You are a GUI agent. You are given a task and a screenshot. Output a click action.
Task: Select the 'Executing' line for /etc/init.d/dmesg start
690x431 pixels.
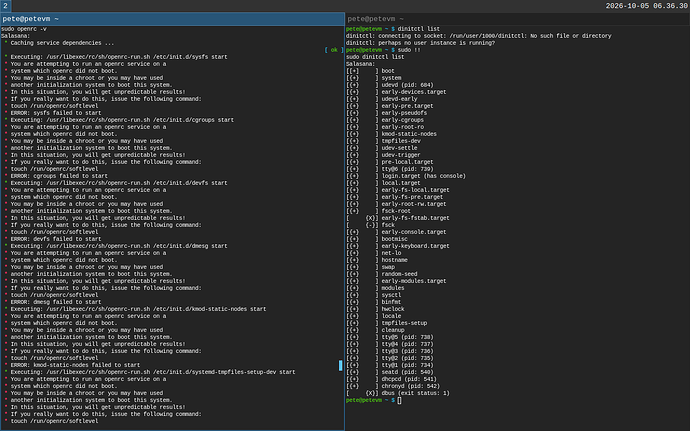pyautogui.click(x=119, y=246)
